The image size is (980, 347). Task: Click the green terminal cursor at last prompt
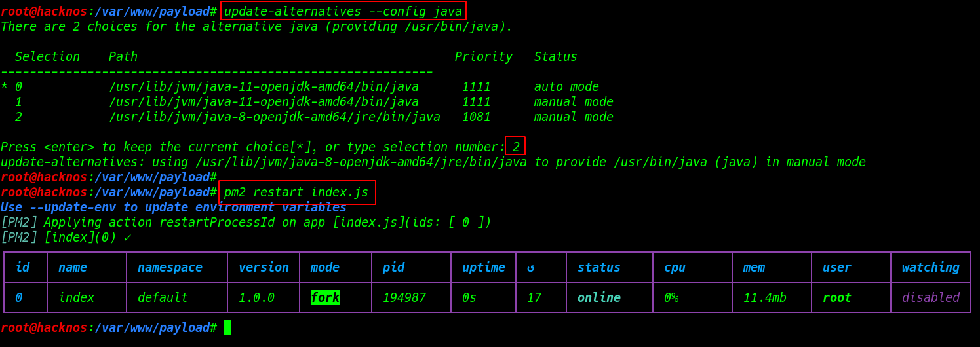click(x=228, y=327)
